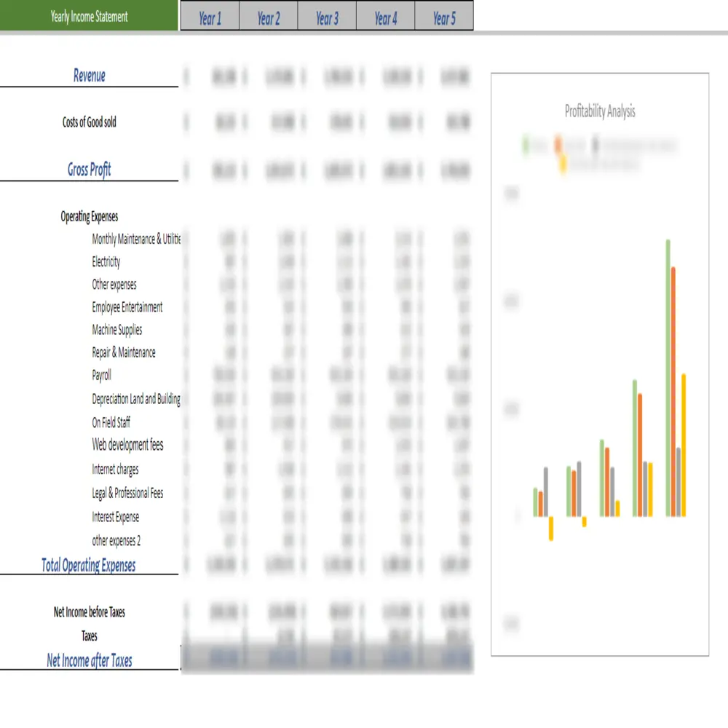Select the tallest green bar in chart
Viewport: 728px width, 728px height.
pyautogui.click(x=668, y=377)
